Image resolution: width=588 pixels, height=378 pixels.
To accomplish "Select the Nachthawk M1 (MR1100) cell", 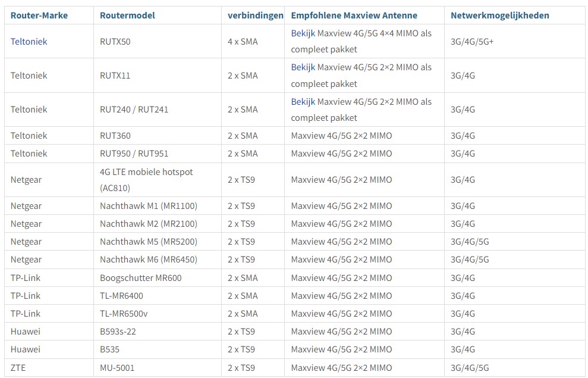I will (x=148, y=206).
